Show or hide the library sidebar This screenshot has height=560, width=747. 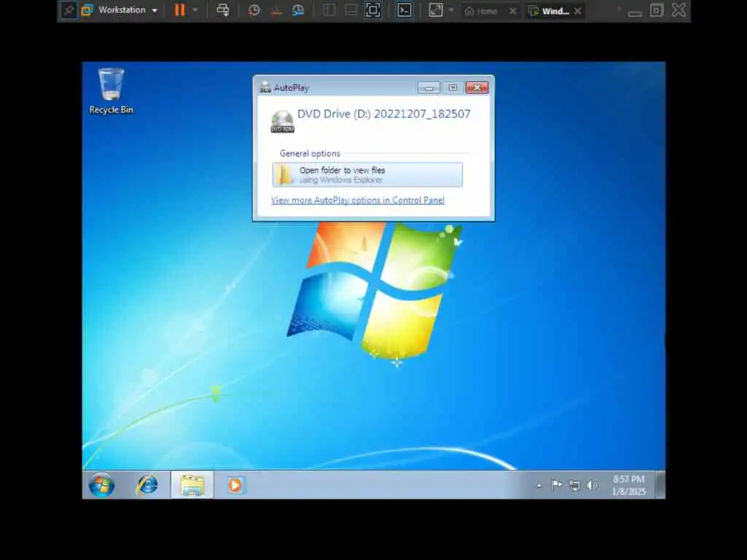tap(329, 10)
